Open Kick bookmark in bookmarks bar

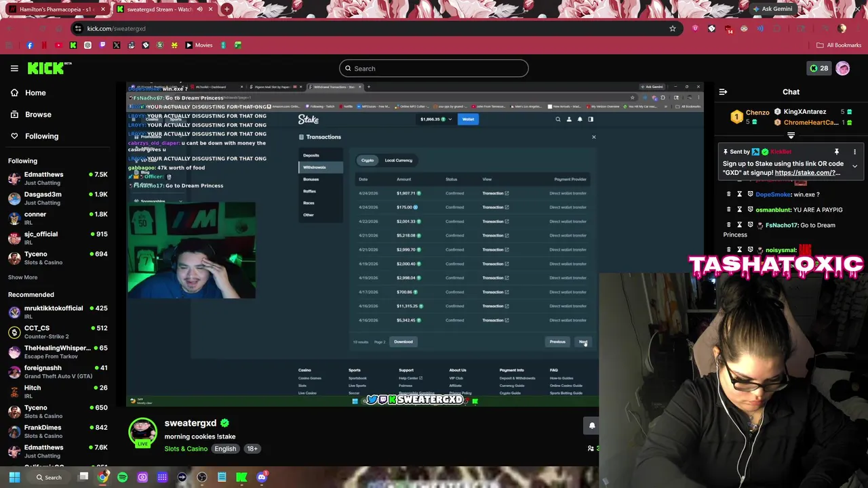pos(73,45)
